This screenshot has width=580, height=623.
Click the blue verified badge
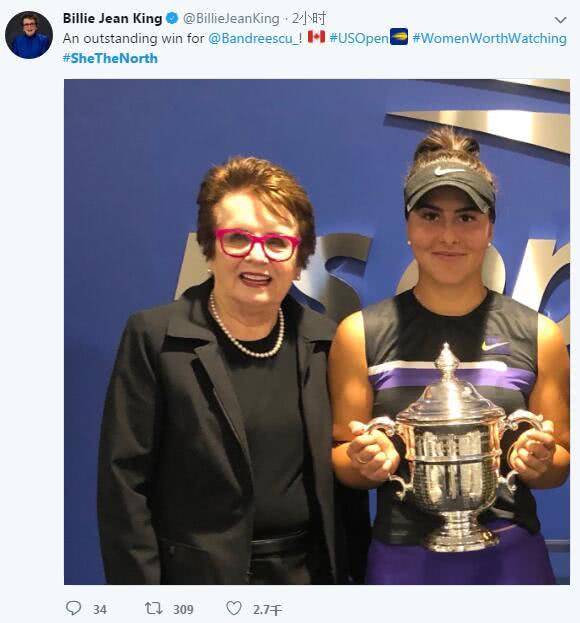click(172, 18)
